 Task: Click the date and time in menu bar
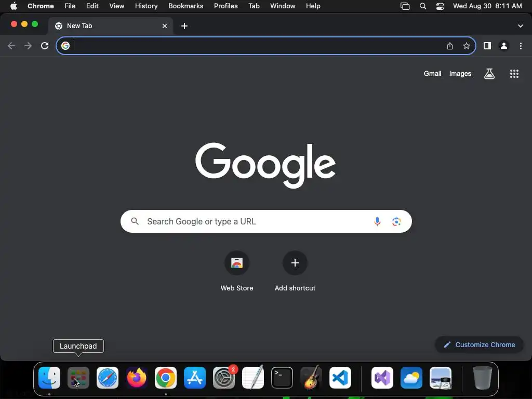tap(487, 6)
